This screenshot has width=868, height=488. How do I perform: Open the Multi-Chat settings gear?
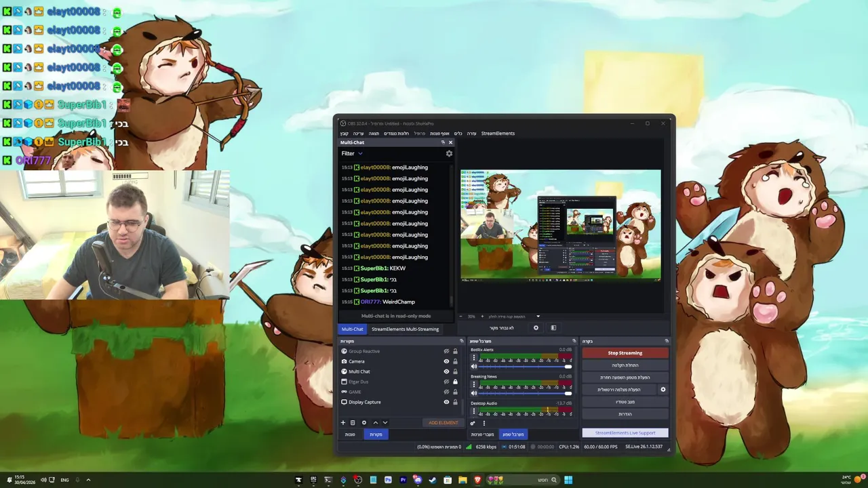tap(449, 154)
